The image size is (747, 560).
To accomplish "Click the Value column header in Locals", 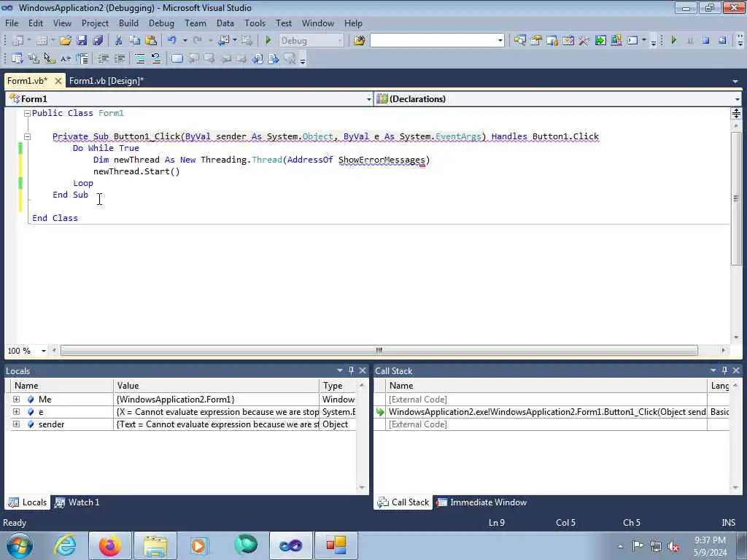I will coord(216,386).
